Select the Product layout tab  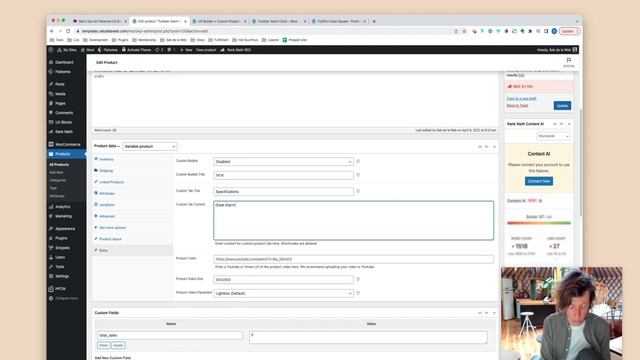(x=110, y=239)
